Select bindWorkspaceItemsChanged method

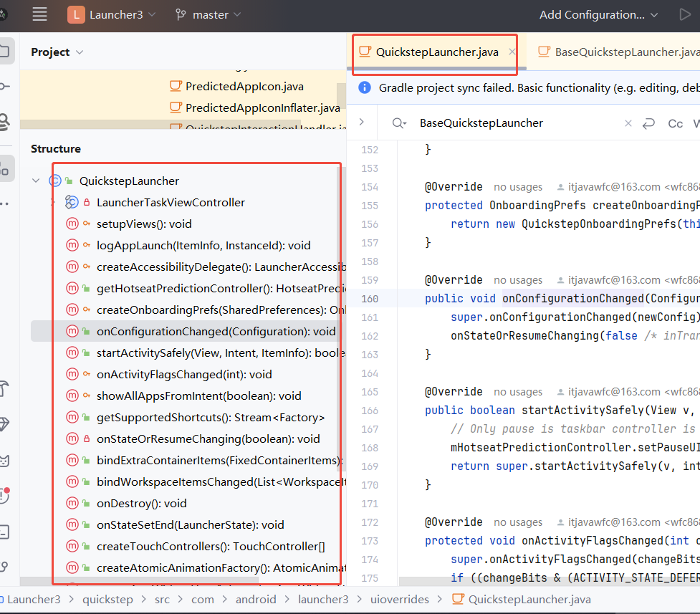tap(221, 482)
